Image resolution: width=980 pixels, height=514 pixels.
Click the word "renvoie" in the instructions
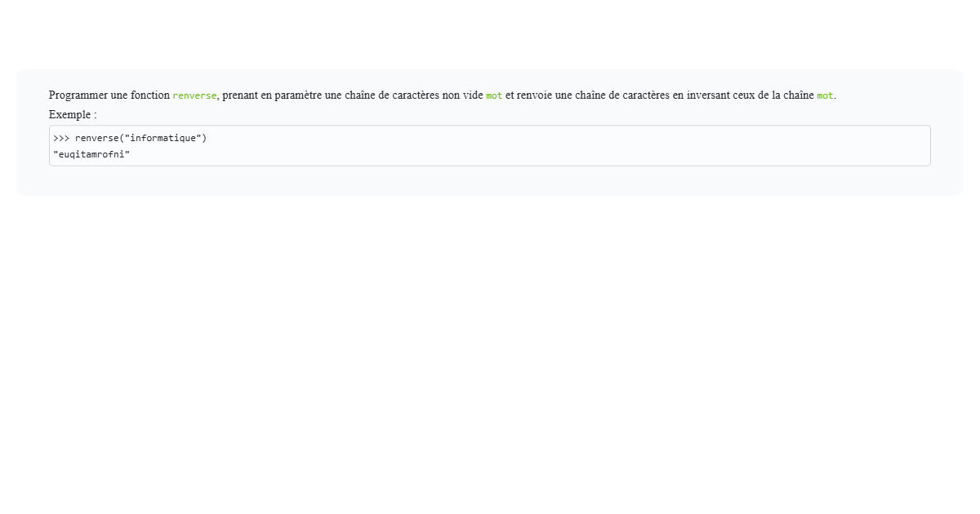point(534,95)
